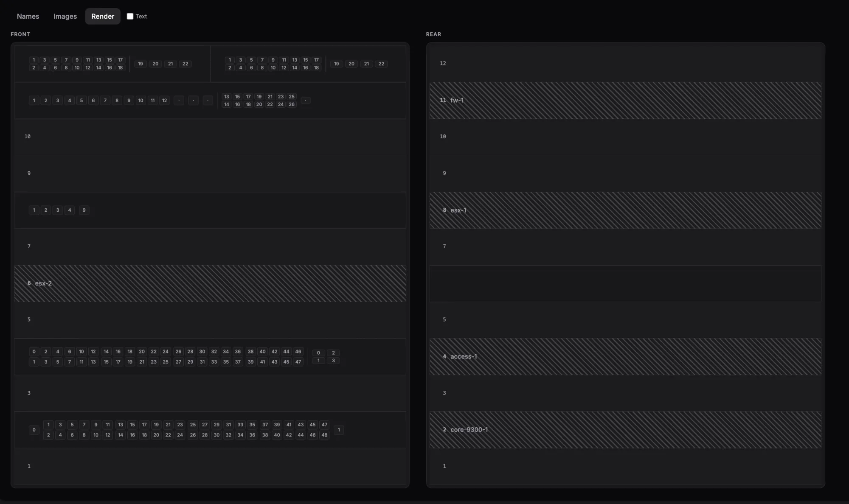The height and width of the screenshot is (504, 849).
Task: Click empty front rack slot 10
Action: (x=210, y=137)
